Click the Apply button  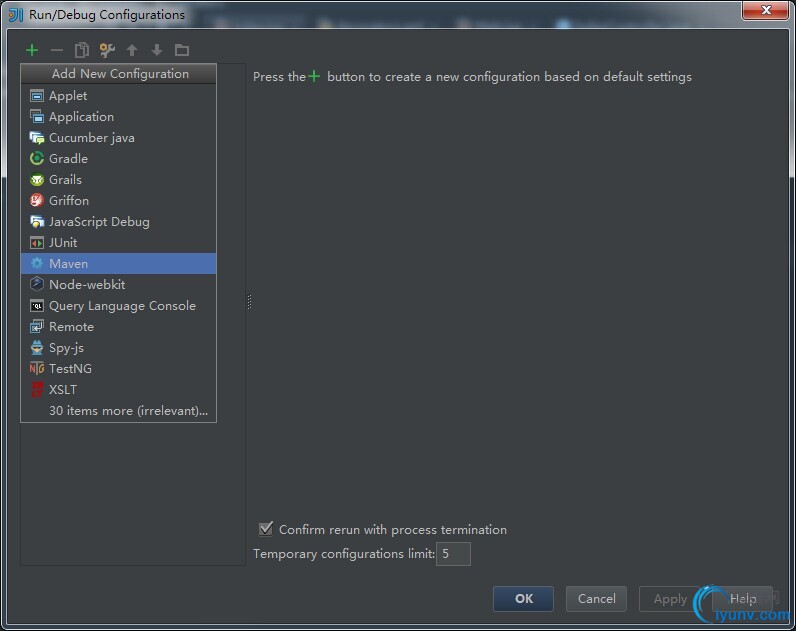670,599
